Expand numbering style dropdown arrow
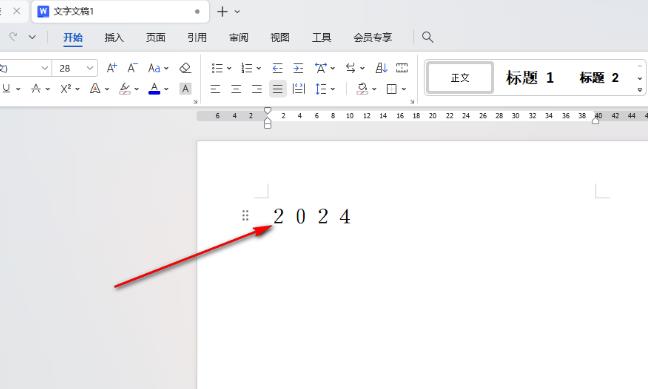Image resolution: width=648 pixels, height=389 pixels. [259, 68]
